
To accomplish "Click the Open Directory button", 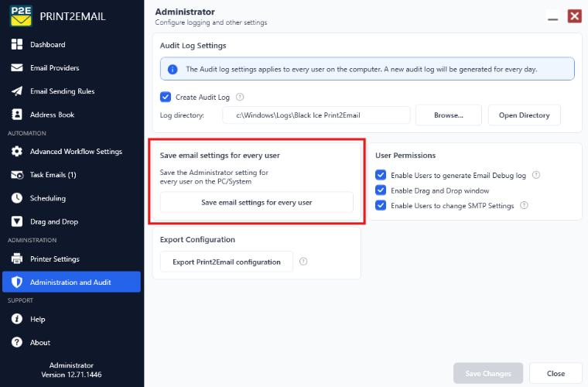I will coord(525,115).
